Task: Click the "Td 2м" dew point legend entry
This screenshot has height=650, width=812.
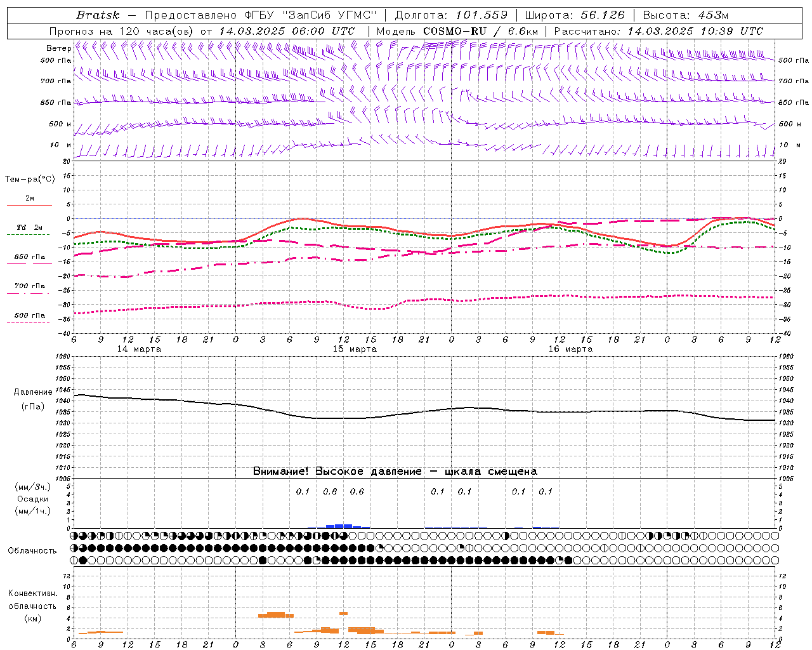Action: click(29, 227)
